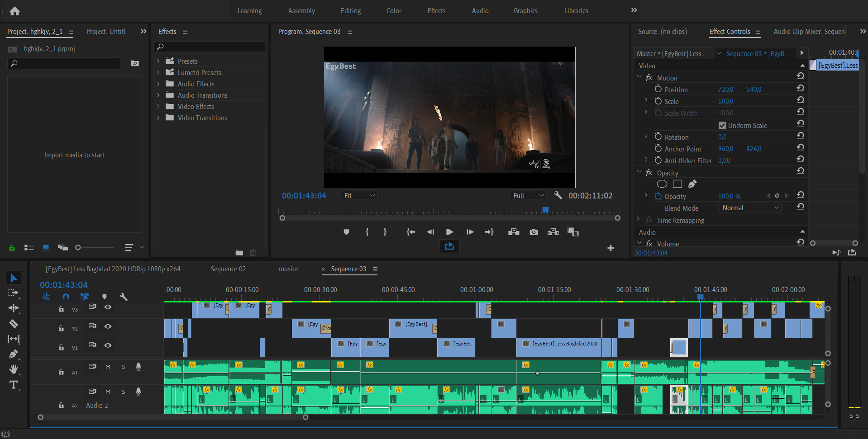Expand the Video Effects folder
This screenshot has height=439, width=868.
tap(158, 106)
